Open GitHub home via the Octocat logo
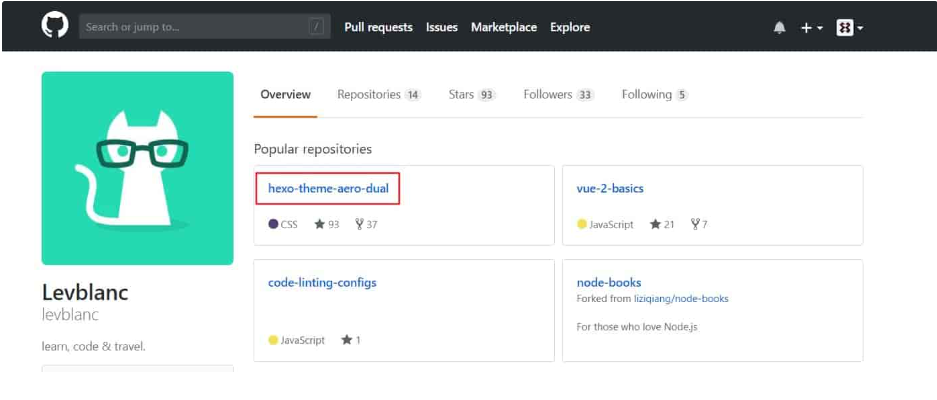 (x=55, y=26)
